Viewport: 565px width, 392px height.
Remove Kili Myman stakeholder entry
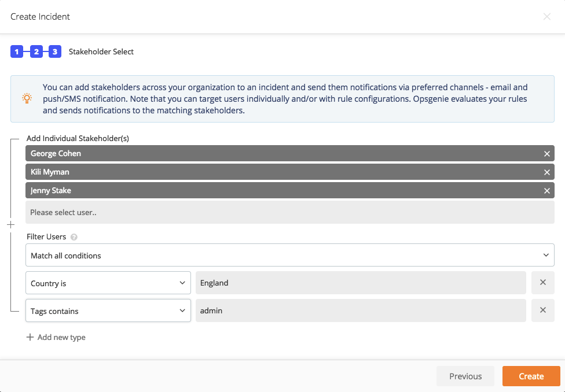point(546,172)
